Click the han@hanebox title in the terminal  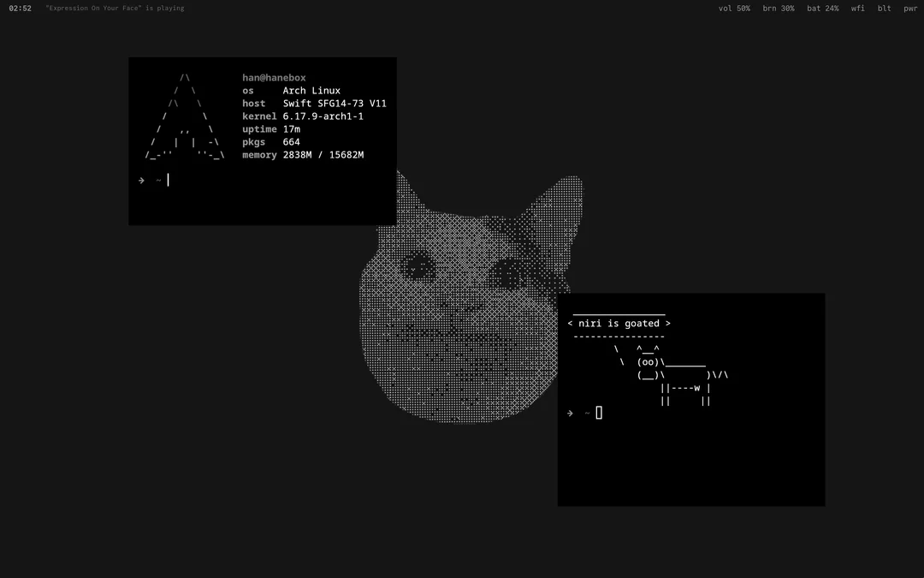pos(274,78)
